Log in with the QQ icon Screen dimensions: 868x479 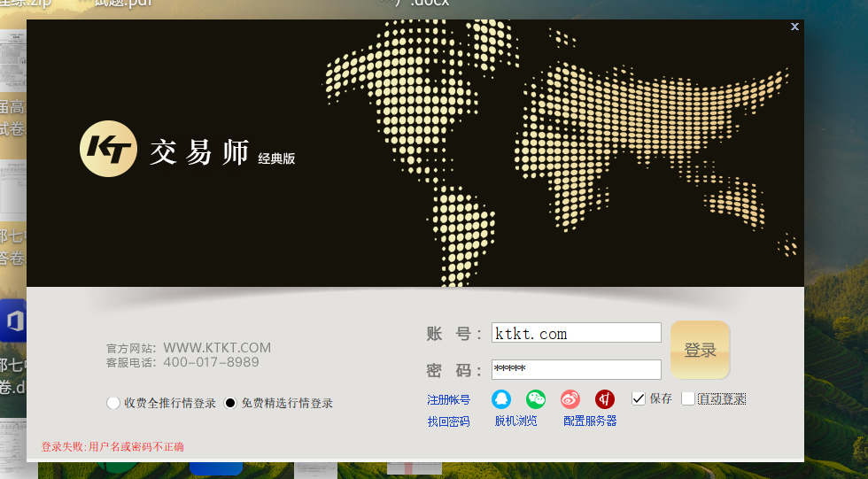pyautogui.click(x=501, y=399)
